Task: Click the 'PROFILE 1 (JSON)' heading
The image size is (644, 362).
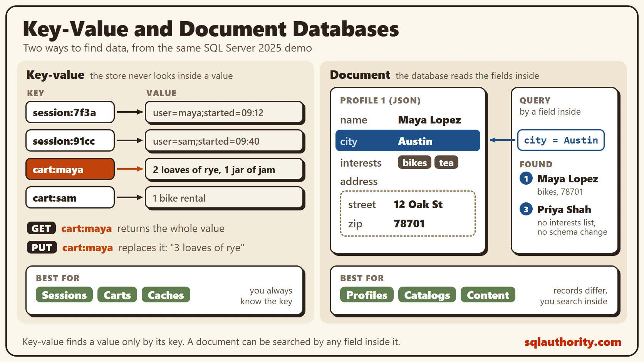Action: tap(380, 100)
